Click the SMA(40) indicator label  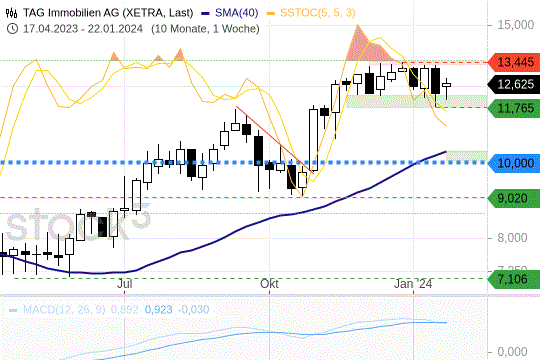click(x=237, y=13)
